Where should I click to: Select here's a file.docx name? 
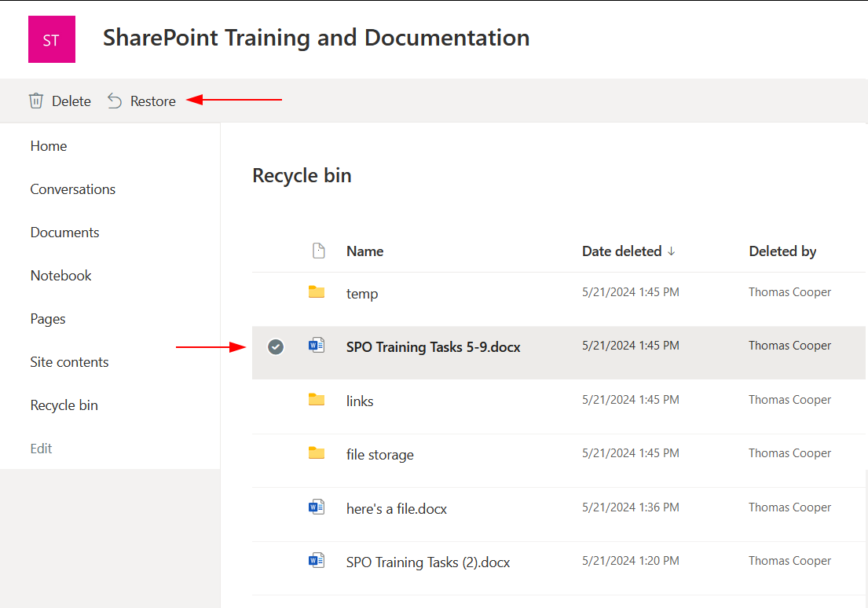point(397,509)
